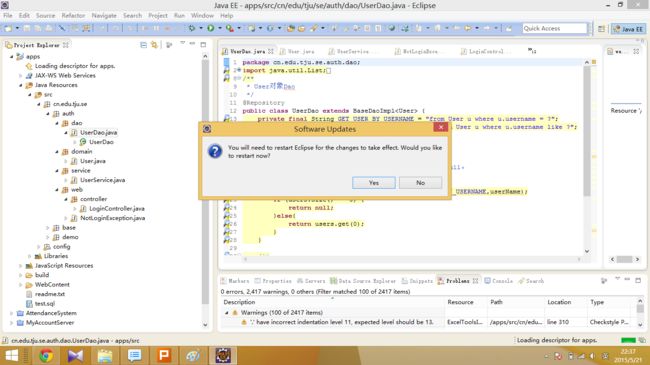Collapse the Warnings group in Problems
650x365 pixels.
click(226, 313)
